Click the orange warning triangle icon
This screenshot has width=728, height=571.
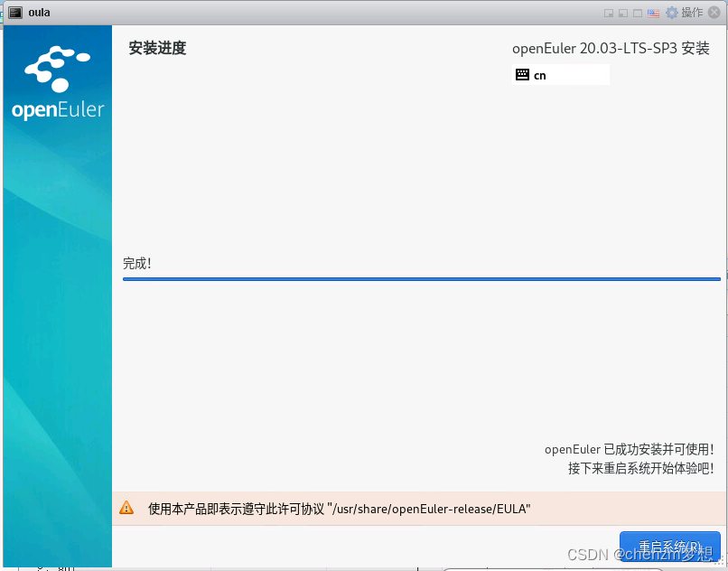point(126,508)
